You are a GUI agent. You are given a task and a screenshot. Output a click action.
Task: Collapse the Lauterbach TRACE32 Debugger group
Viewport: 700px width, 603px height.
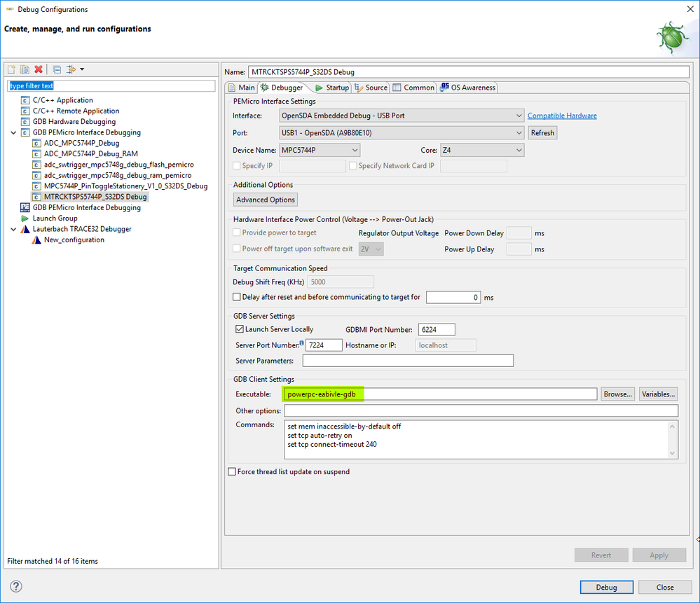[x=13, y=229]
